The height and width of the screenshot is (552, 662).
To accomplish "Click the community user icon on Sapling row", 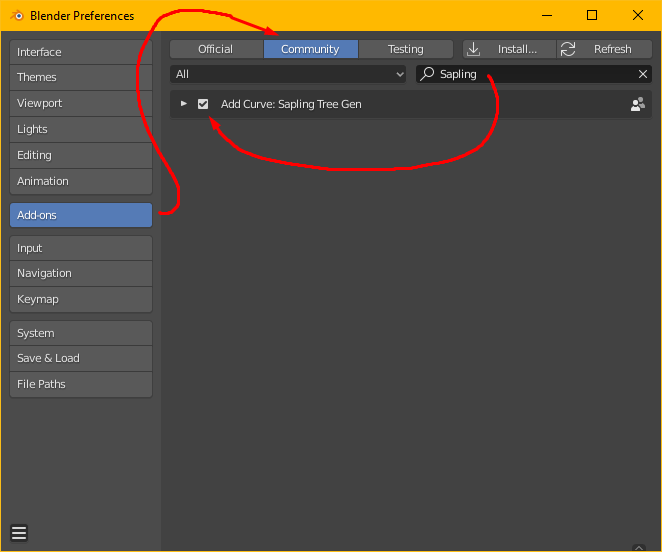I will click(637, 104).
